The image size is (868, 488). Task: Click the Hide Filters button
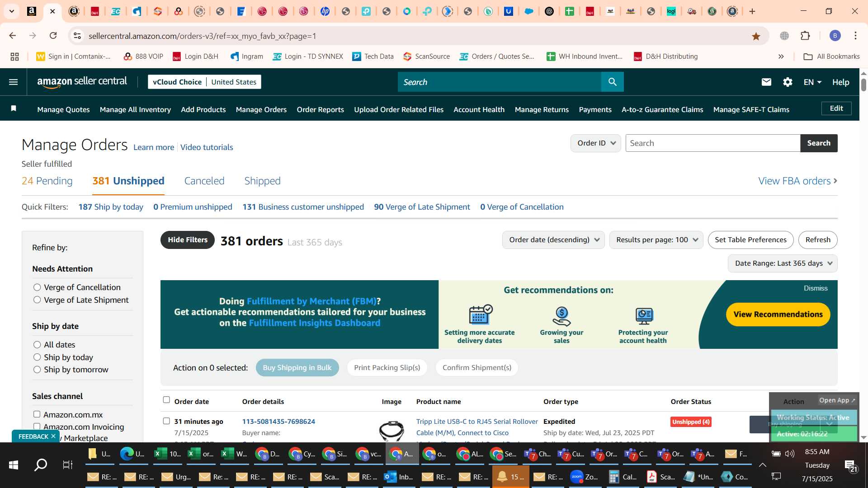188,240
